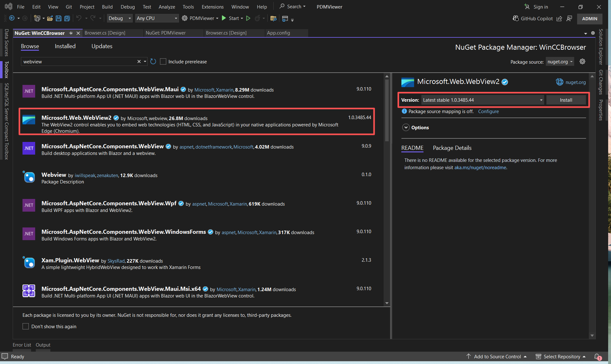
Task: Click Start Without Debugging outline play icon
Action: tap(248, 18)
